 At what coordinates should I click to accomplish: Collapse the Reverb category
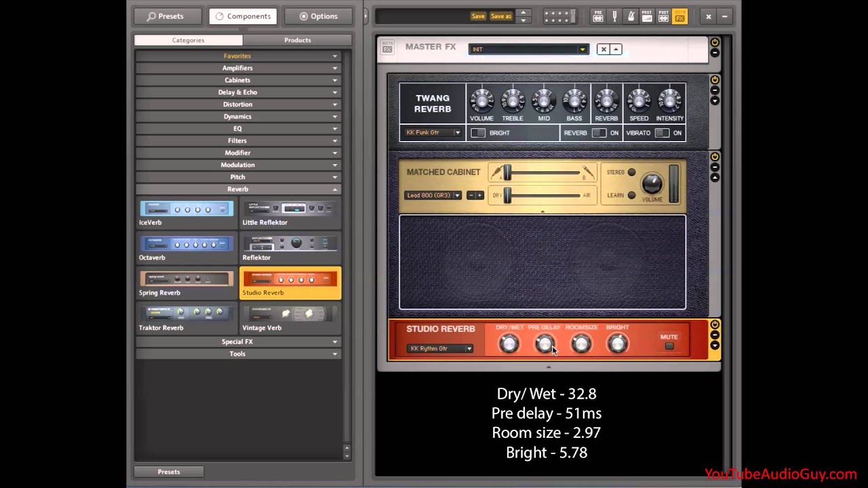(x=237, y=189)
